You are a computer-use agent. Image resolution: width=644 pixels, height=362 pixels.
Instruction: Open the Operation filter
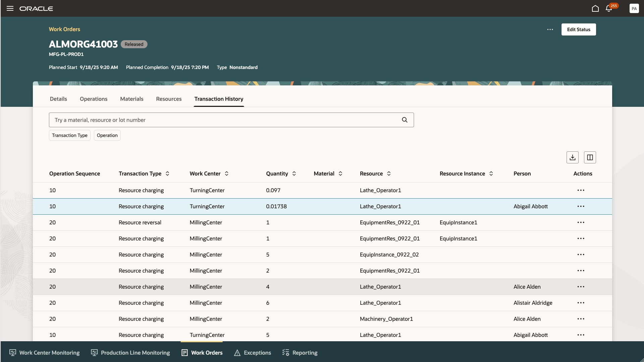coord(107,135)
